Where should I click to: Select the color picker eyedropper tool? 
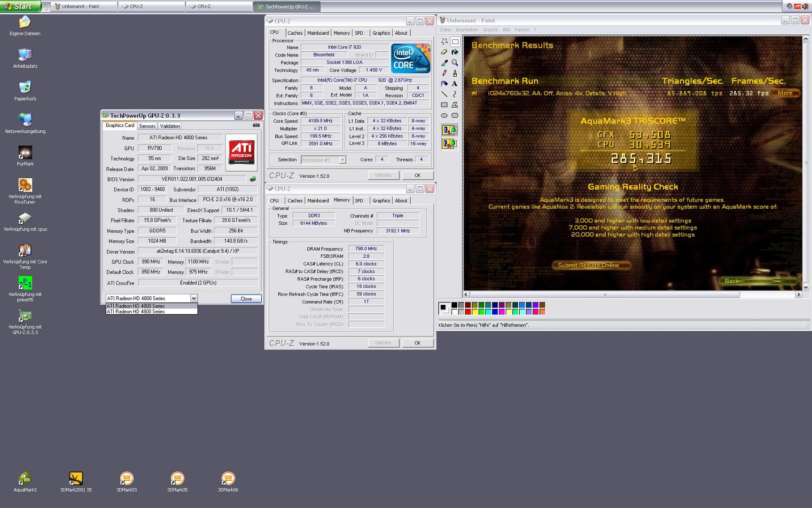pos(444,63)
